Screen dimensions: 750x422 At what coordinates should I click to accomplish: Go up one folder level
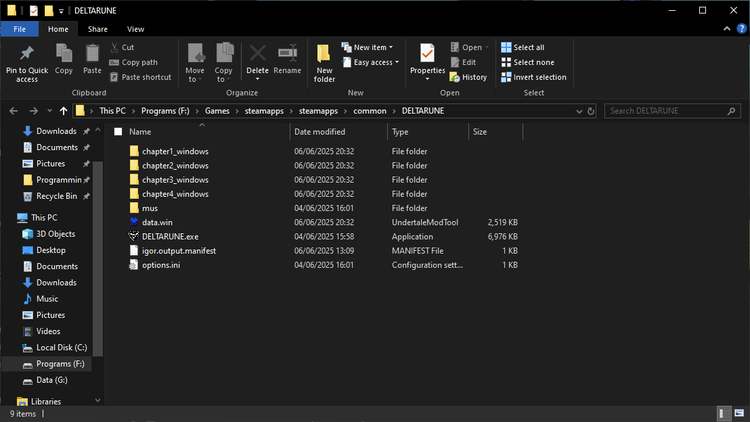pos(63,111)
